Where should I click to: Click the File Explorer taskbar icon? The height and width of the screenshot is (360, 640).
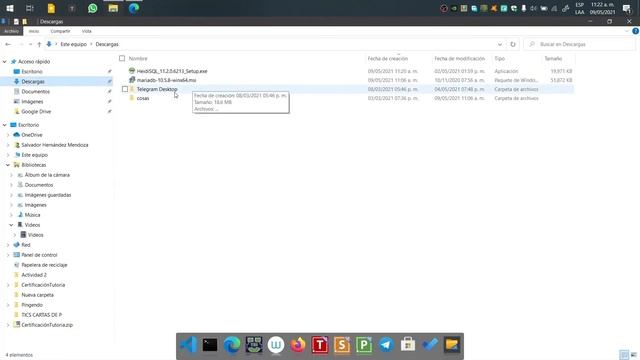point(113,8)
